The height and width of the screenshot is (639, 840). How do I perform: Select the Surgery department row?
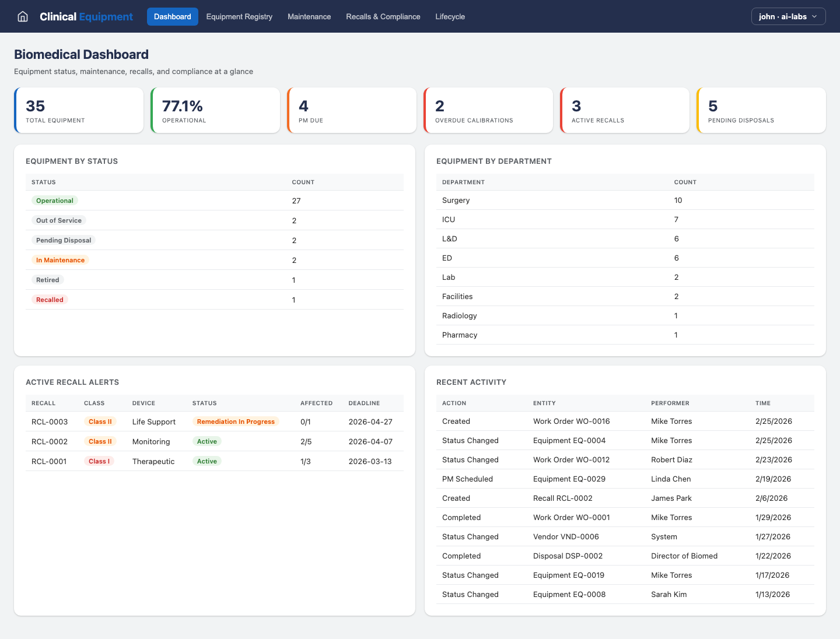(456, 200)
